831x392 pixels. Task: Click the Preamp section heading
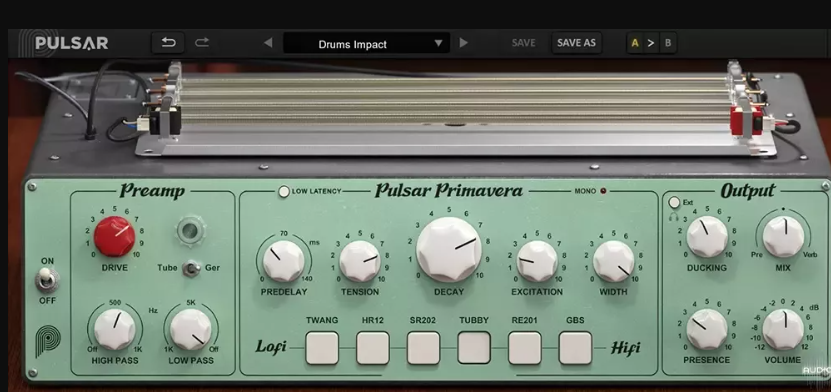coord(152,191)
